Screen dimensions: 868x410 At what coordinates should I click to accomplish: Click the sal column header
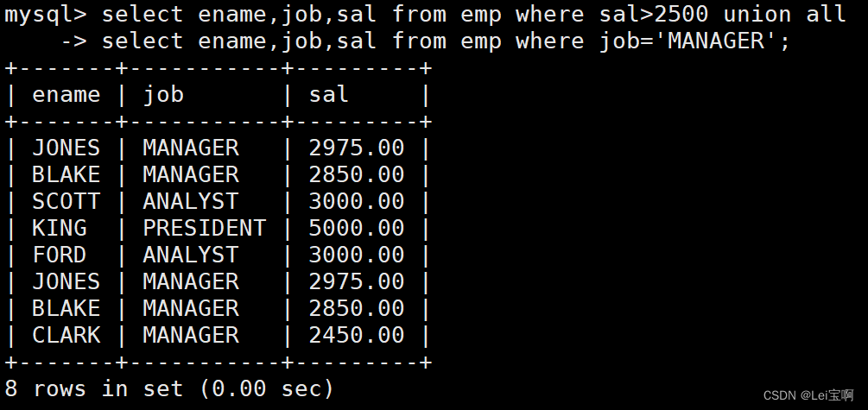(329, 94)
